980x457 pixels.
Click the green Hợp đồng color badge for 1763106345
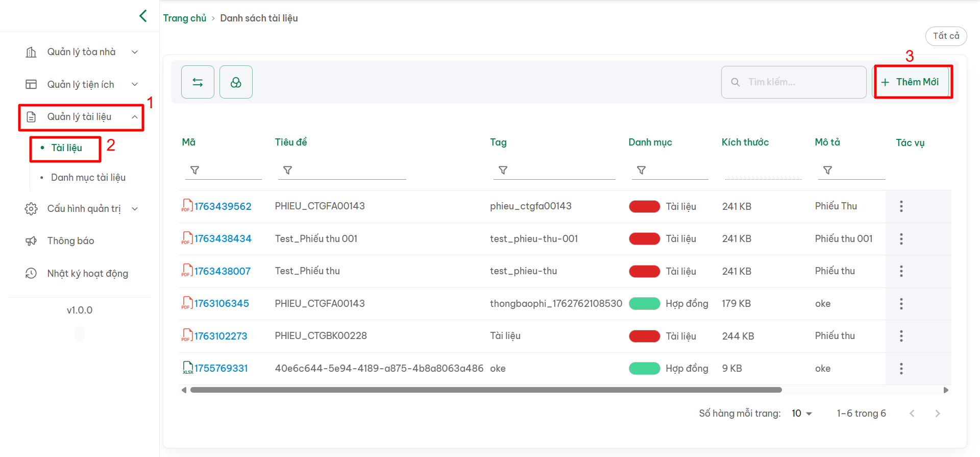[644, 304]
